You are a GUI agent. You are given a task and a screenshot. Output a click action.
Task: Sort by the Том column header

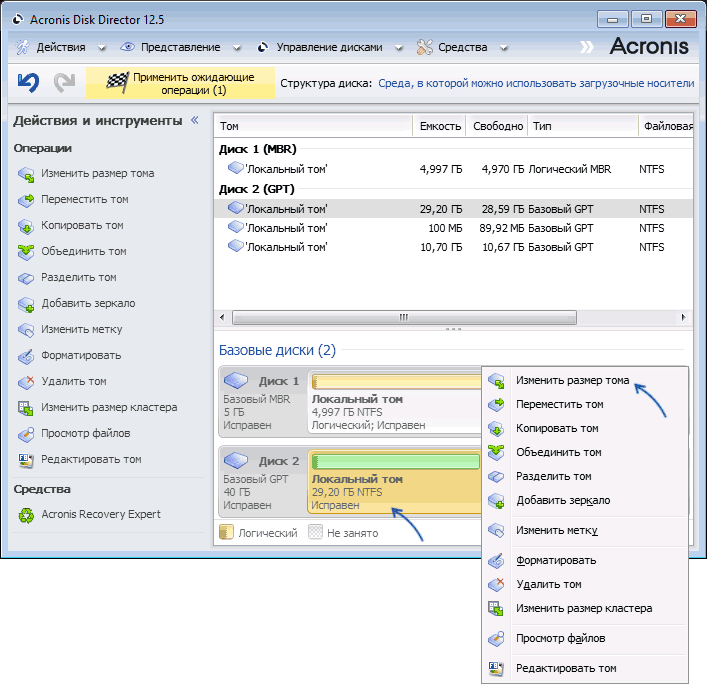coord(313,126)
